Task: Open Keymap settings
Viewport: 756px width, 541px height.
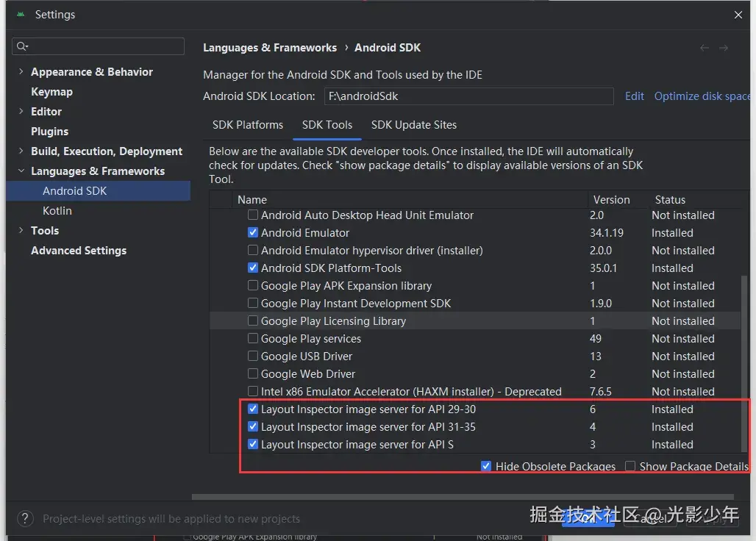Action: click(51, 92)
